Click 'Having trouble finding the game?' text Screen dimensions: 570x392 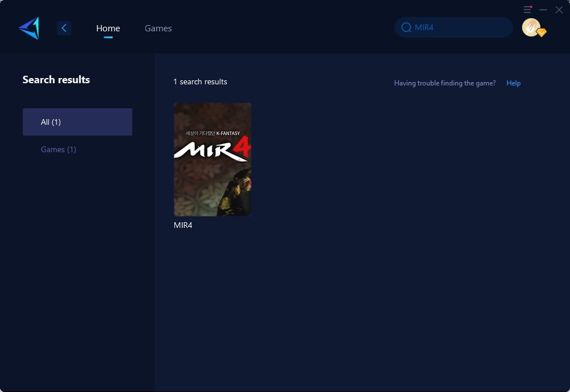coord(445,83)
